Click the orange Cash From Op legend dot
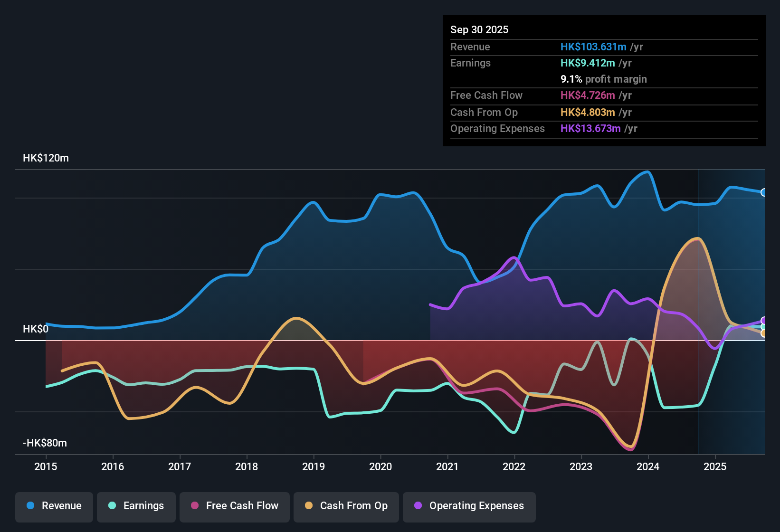Image resolution: width=780 pixels, height=532 pixels. (309, 506)
